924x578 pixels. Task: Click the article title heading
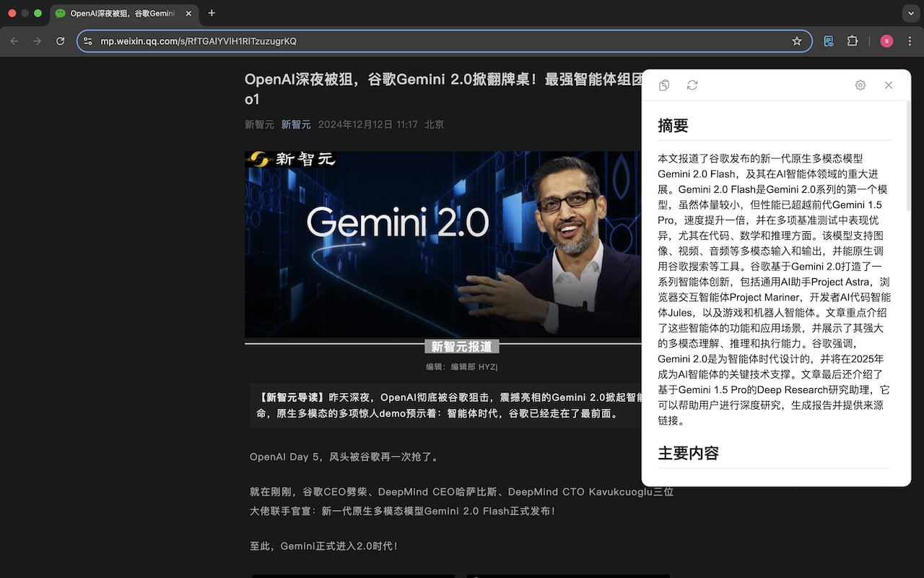coord(443,89)
